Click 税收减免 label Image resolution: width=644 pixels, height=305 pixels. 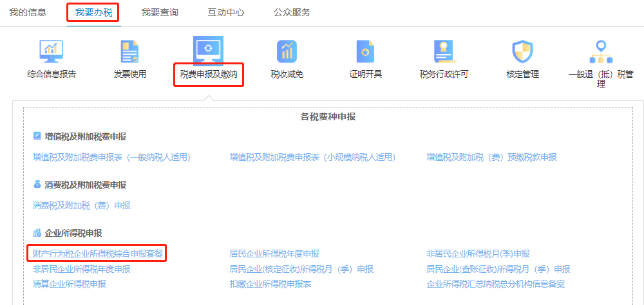[287, 74]
